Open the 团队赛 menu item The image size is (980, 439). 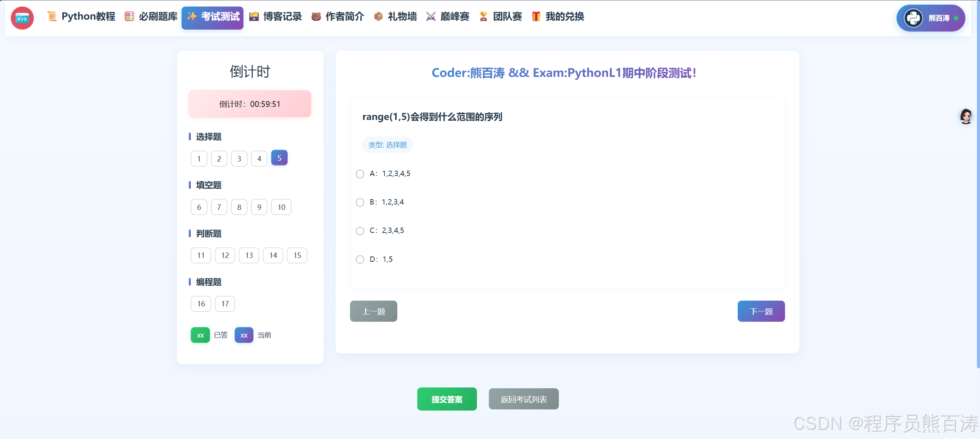point(500,17)
